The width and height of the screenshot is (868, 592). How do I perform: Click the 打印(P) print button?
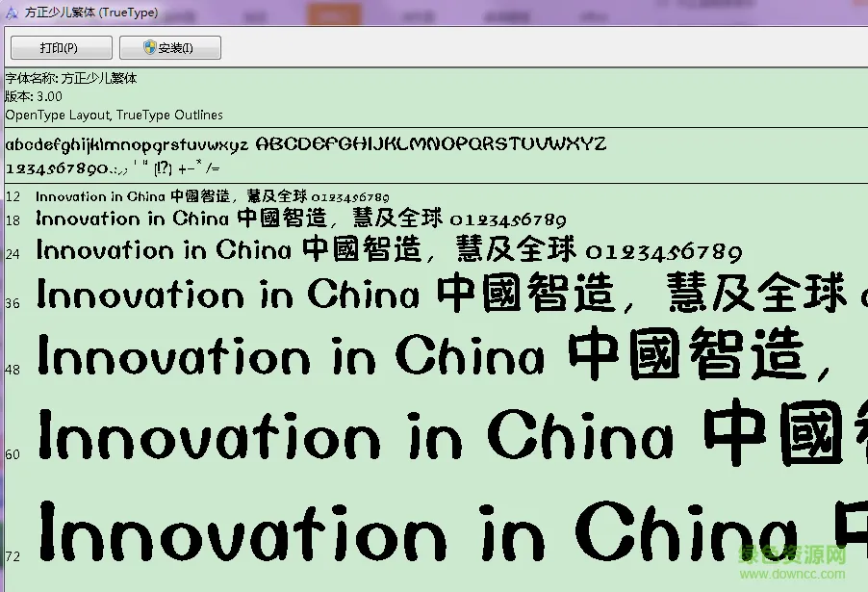62,47
